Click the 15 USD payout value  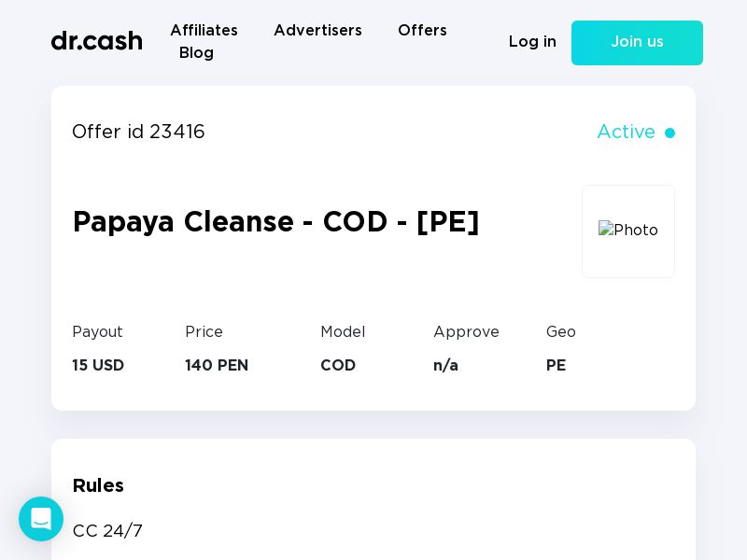[x=98, y=366]
